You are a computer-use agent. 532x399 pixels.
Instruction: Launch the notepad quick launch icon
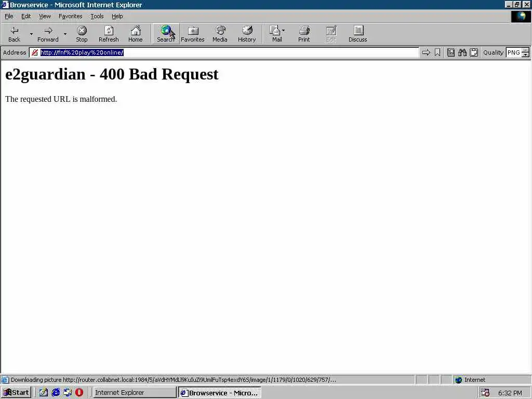click(43, 393)
